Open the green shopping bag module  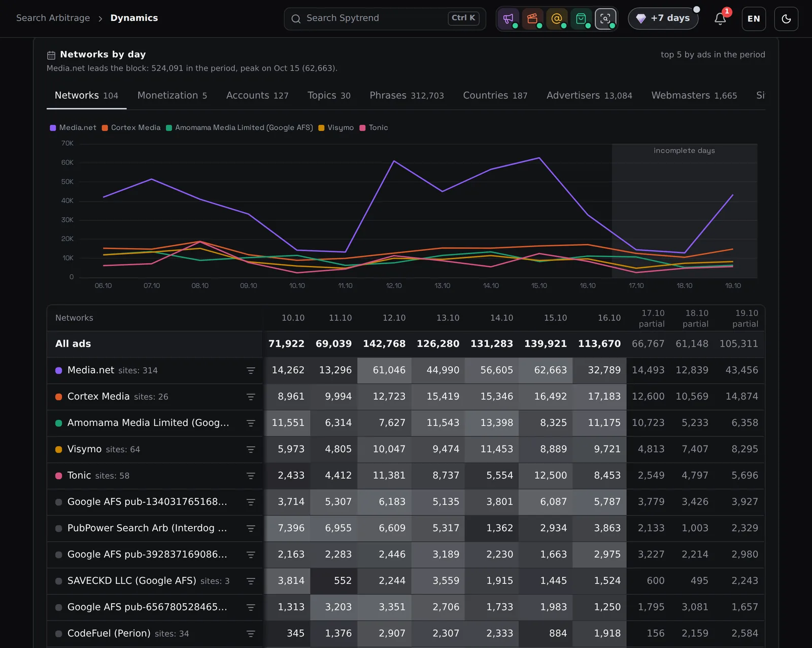[x=581, y=19]
